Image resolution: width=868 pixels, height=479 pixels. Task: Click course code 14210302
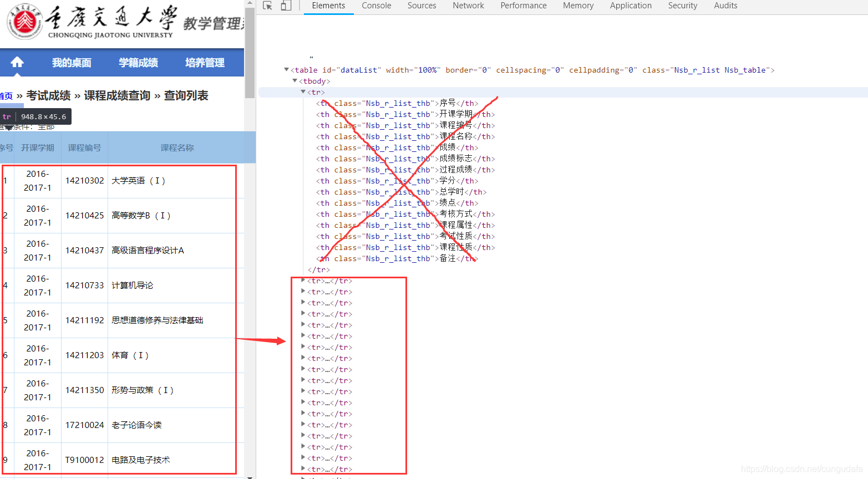[84, 181]
